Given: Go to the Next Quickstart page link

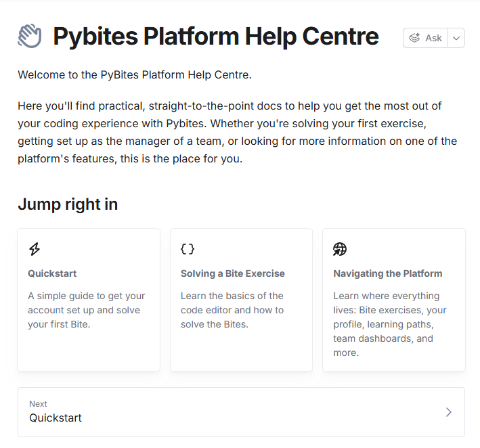Looking at the screenshot, I should [56, 418].
